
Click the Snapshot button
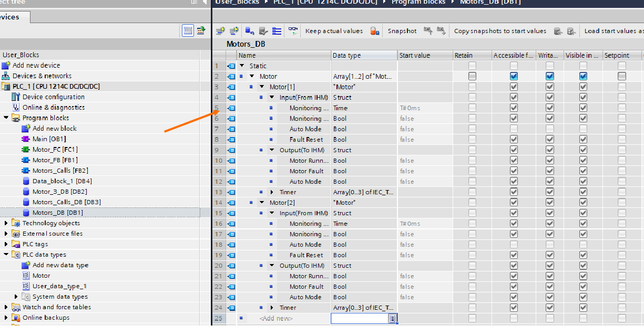(402, 31)
